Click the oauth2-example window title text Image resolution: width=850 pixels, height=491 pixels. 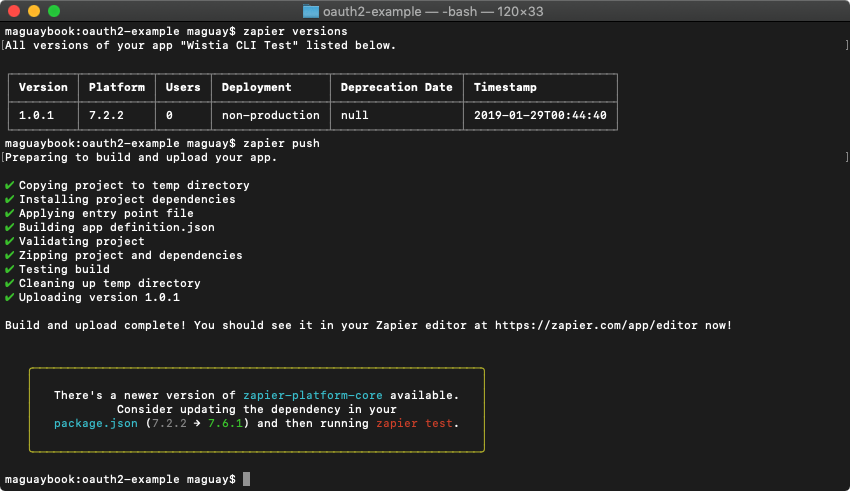coord(372,11)
